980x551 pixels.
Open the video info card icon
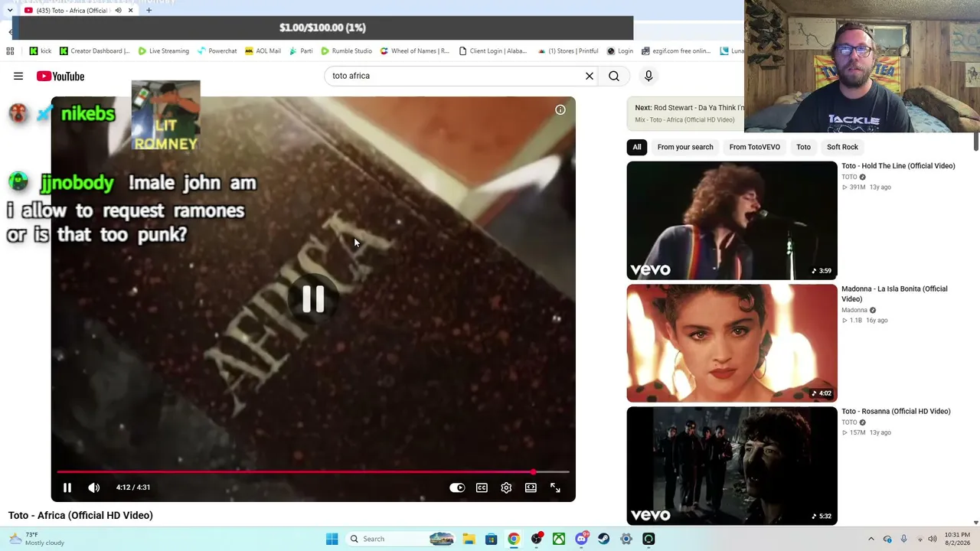[x=560, y=110]
